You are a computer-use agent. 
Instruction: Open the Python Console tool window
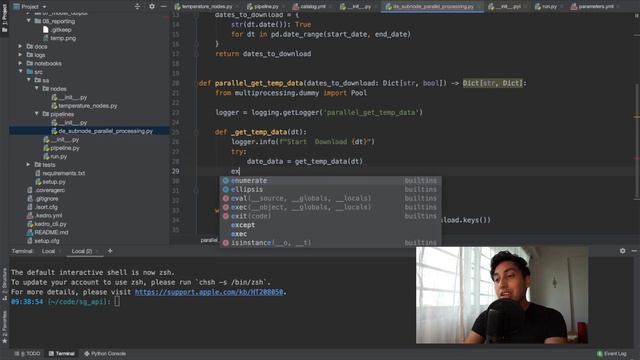click(x=105, y=353)
